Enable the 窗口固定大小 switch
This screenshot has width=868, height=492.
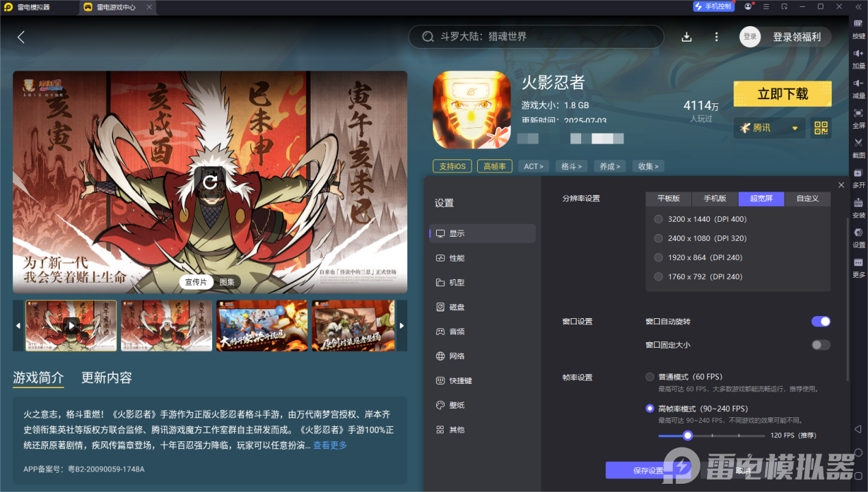coord(821,345)
